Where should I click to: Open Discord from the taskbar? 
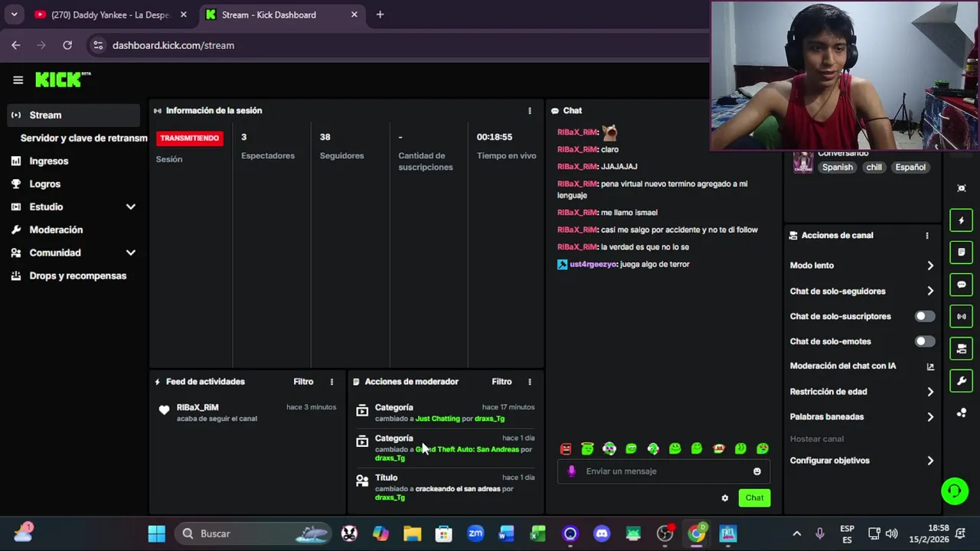(x=602, y=533)
